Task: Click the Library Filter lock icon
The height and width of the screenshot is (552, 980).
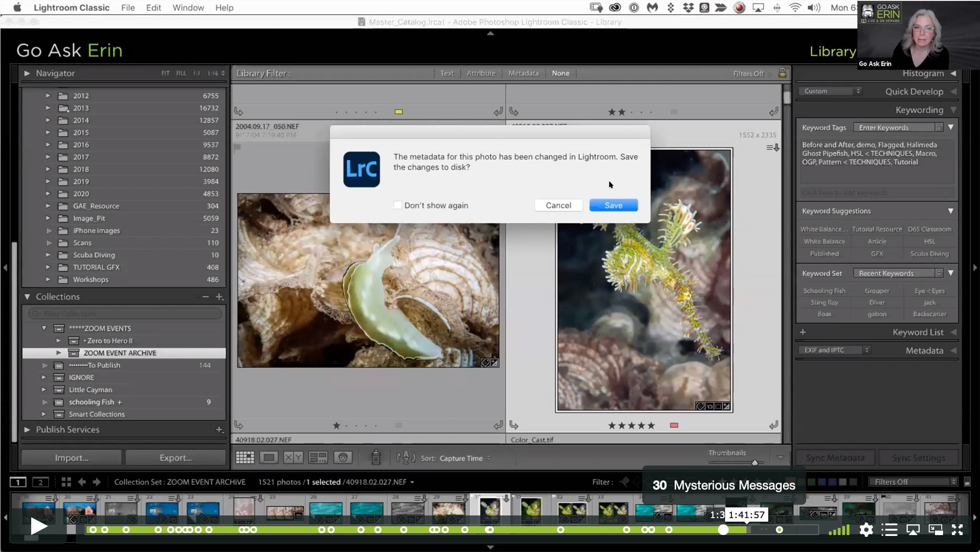Action: click(782, 73)
